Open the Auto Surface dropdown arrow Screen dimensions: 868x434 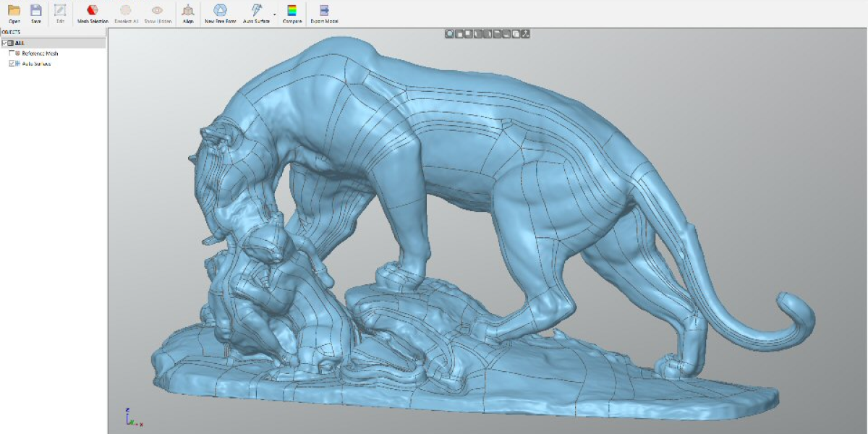point(275,14)
